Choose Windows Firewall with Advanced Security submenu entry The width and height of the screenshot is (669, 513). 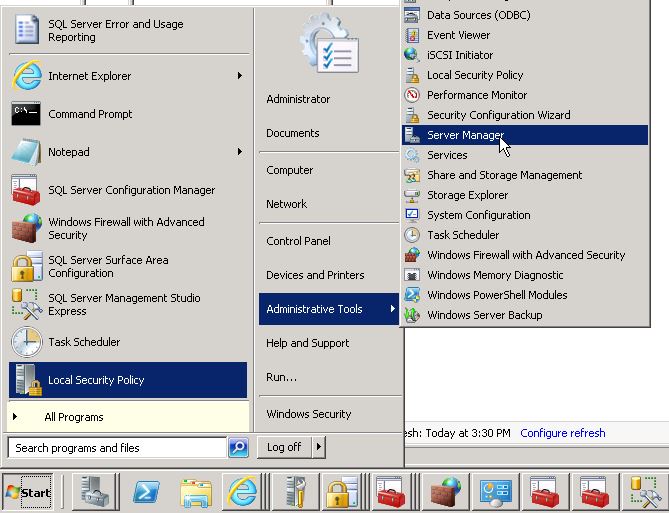525,255
